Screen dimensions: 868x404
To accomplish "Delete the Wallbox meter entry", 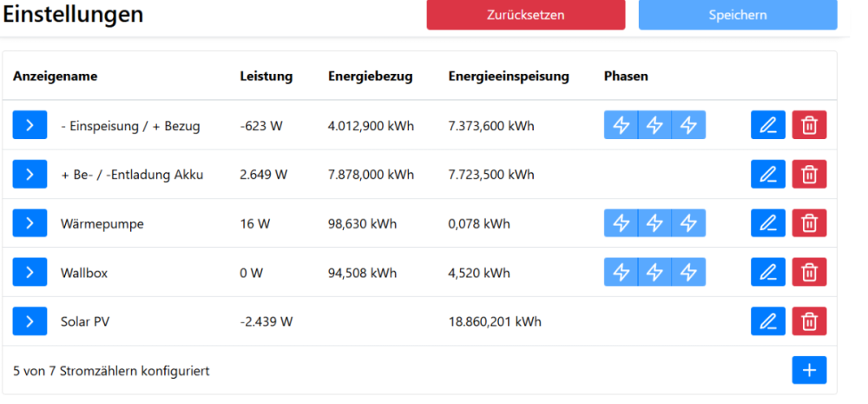I will click(x=809, y=273).
